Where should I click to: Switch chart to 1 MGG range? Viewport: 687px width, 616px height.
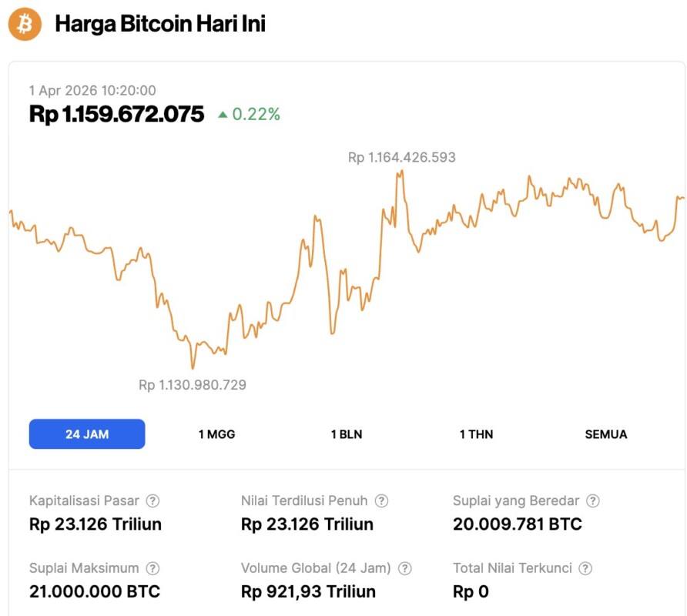pos(216,434)
